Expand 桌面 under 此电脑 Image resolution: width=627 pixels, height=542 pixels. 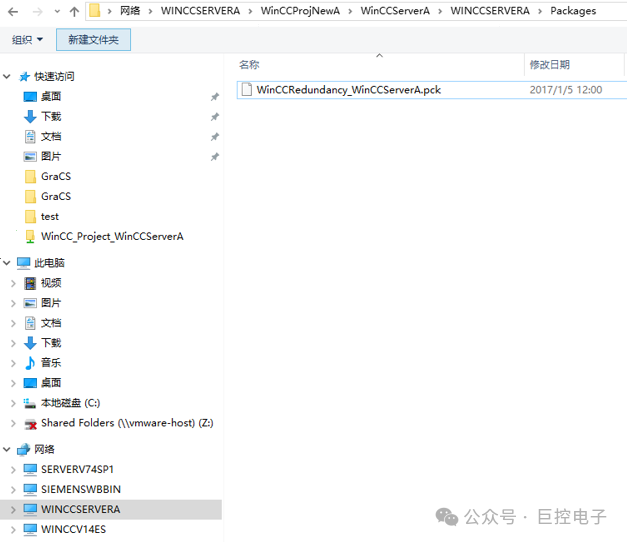[13, 383]
